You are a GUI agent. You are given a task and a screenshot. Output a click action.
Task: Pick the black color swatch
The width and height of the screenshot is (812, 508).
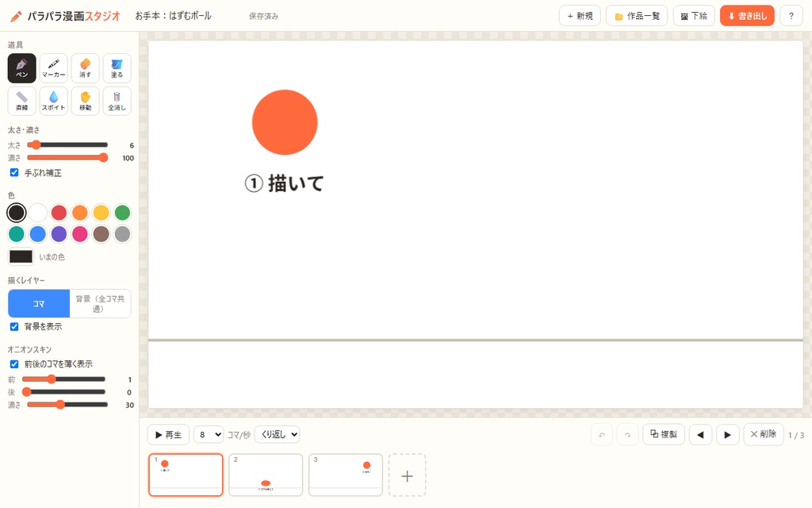pos(17,213)
